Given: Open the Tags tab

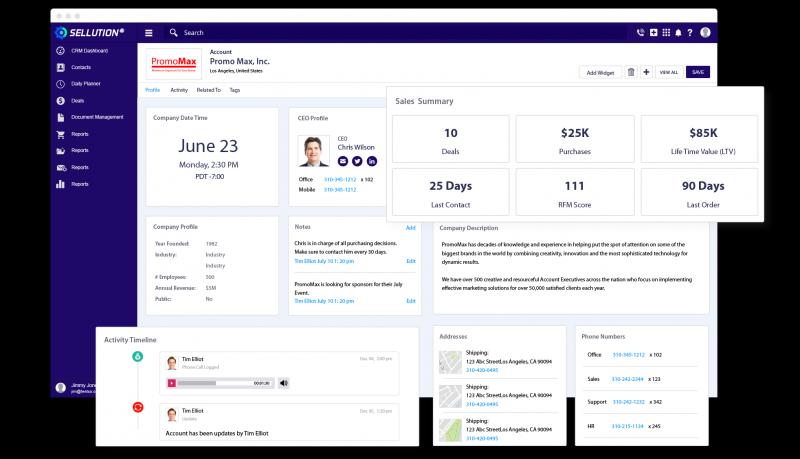Looking at the screenshot, I should click(x=235, y=90).
